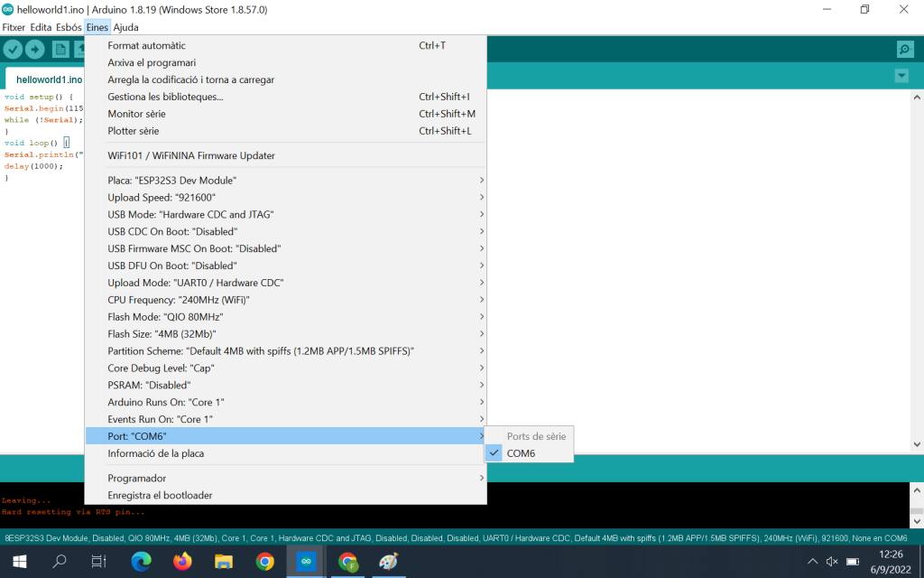
Task: Click the Verify checkmark toolbar icon
Action: tap(13, 50)
